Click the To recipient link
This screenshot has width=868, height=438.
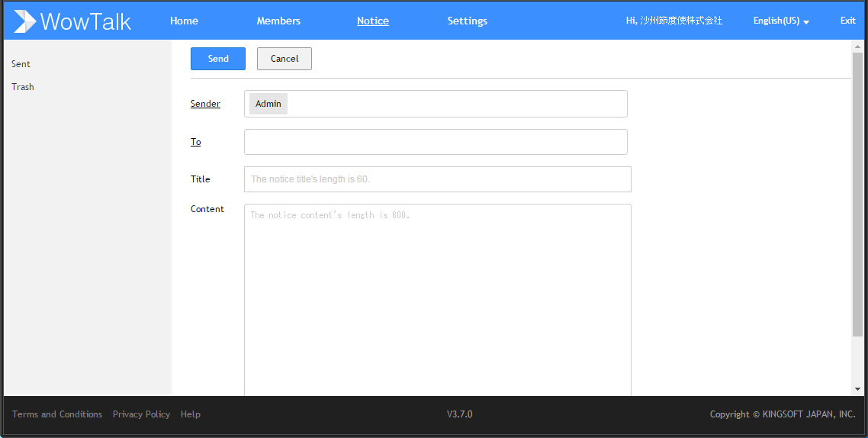click(x=196, y=142)
